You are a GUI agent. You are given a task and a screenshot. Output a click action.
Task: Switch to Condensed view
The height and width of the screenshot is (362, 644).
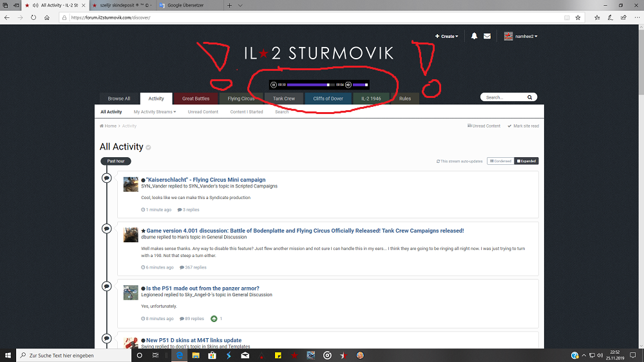[500, 161]
